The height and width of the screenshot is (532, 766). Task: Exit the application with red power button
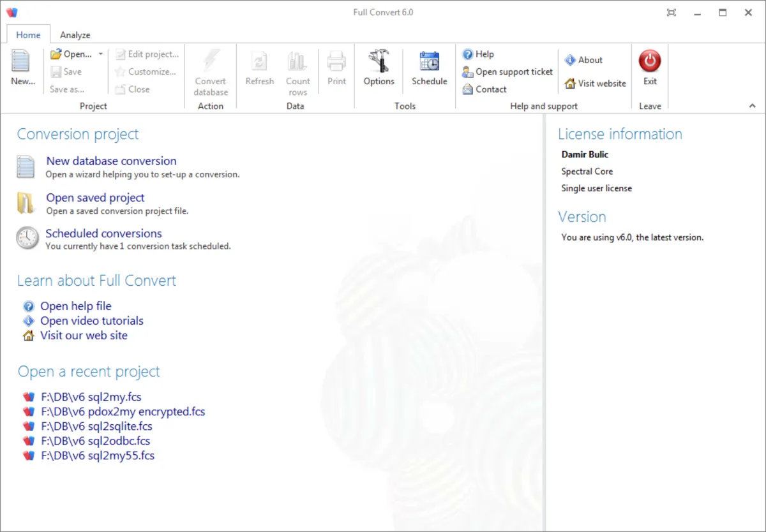click(x=650, y=61)
